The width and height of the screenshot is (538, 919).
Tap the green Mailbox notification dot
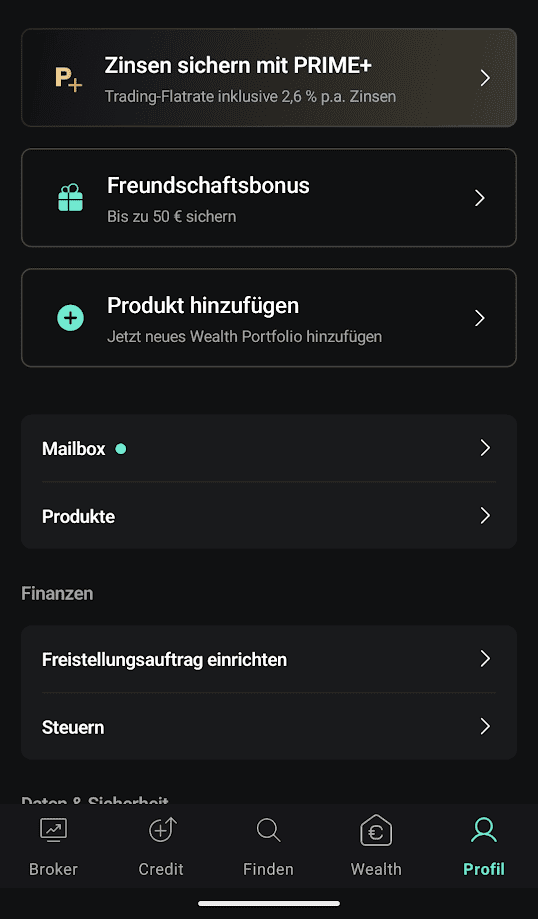click(x=121, y=449)
